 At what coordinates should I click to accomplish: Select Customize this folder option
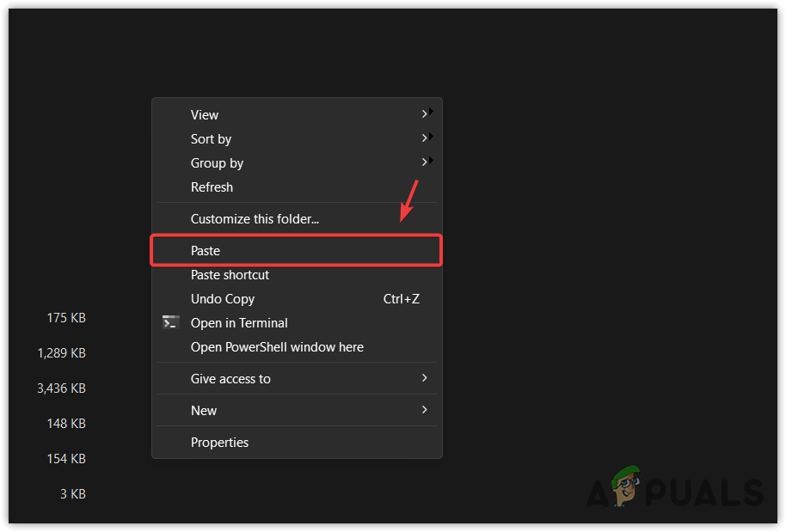pos(255,218)
